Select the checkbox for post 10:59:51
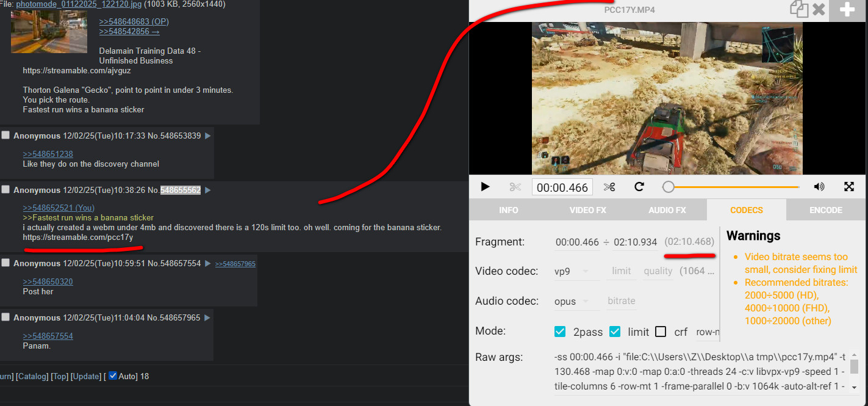Image resolution: width=868 pixels, height=406 pixels. [5, 263]
